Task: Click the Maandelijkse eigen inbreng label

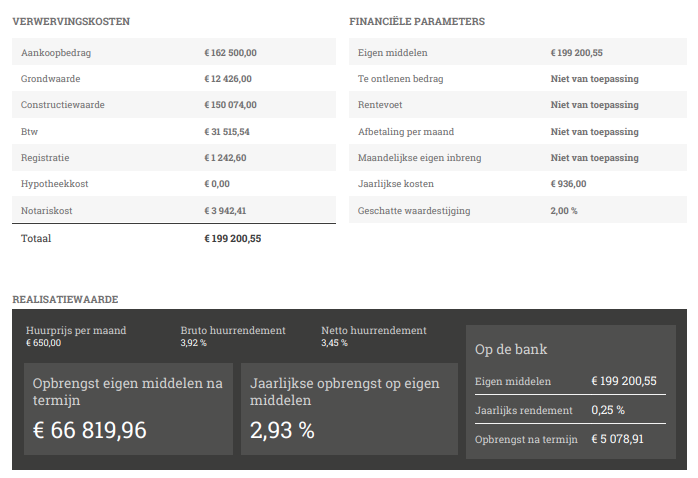Action: tap(419, 158)
